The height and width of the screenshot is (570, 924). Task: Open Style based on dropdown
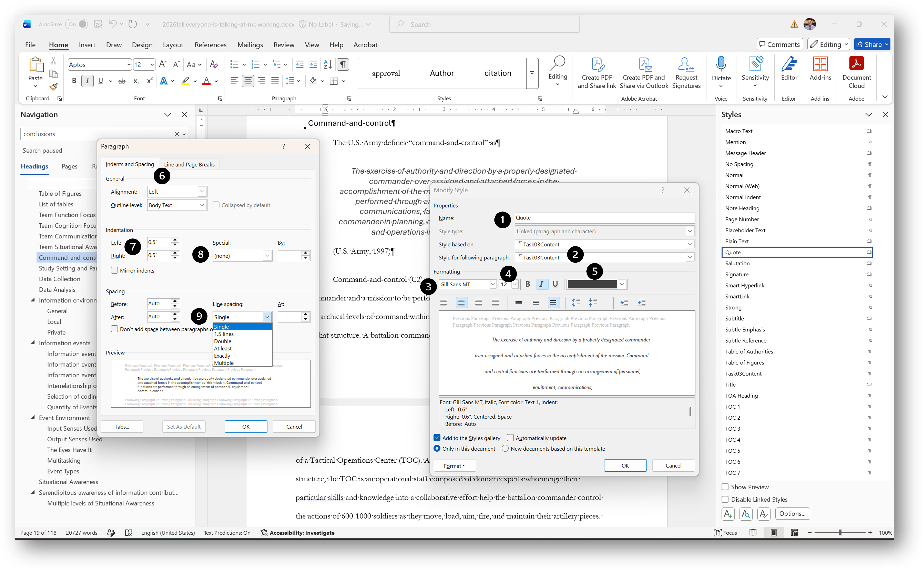(x=690, y=244)
